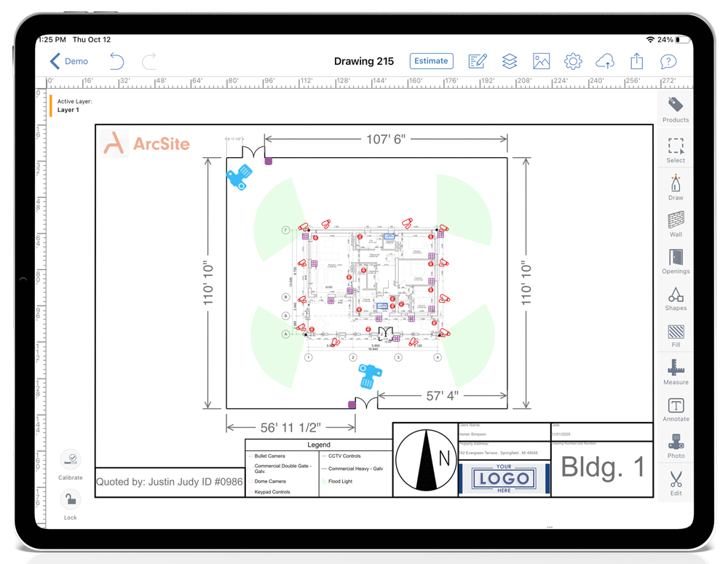Open the Annotate text tool
This screenshot has height=564, width=728.
675,408
